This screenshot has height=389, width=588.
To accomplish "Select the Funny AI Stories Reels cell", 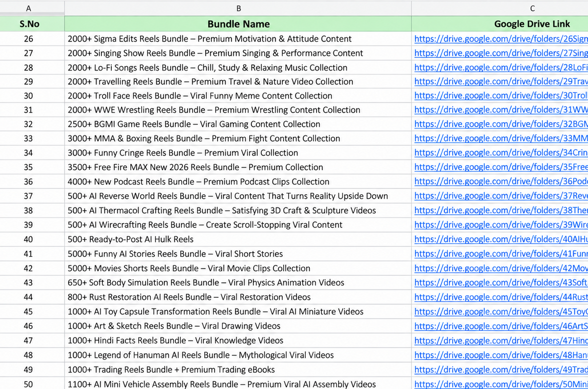I will 238,254.
